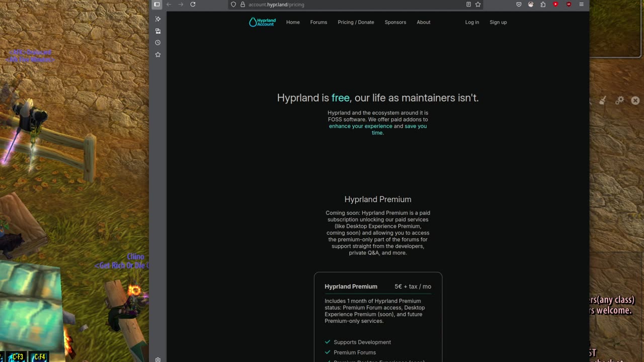644x362 pixels.
Task: Click the C-F3 action button in game
Action: [x=17, y=356]
